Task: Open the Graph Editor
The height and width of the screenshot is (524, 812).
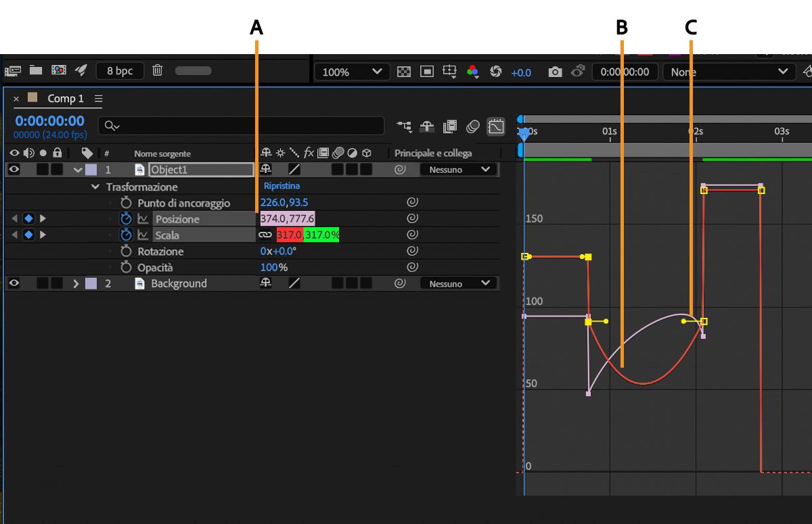Action: click(496, 126)
